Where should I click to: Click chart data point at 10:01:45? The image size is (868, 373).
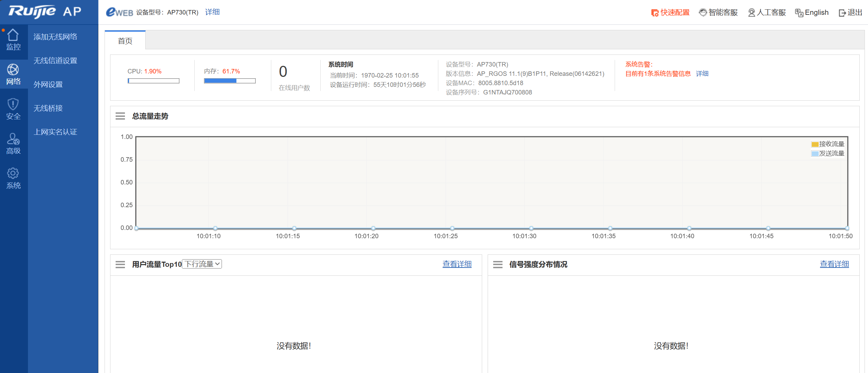click(768, 228)
